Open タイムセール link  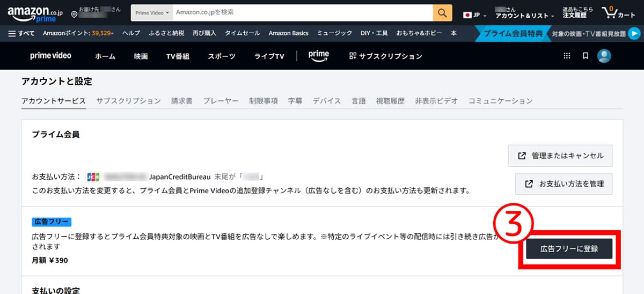[x=243, y=33]
